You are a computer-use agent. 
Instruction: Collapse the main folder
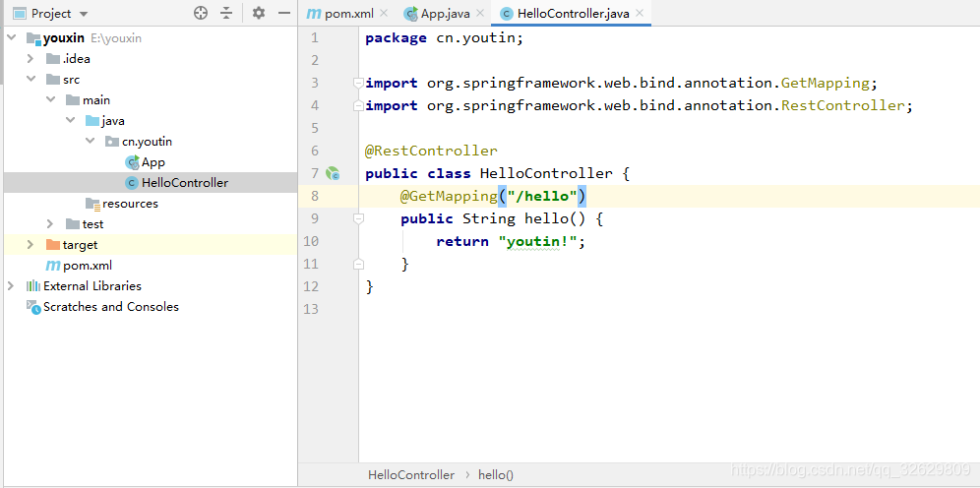point(50,100)
